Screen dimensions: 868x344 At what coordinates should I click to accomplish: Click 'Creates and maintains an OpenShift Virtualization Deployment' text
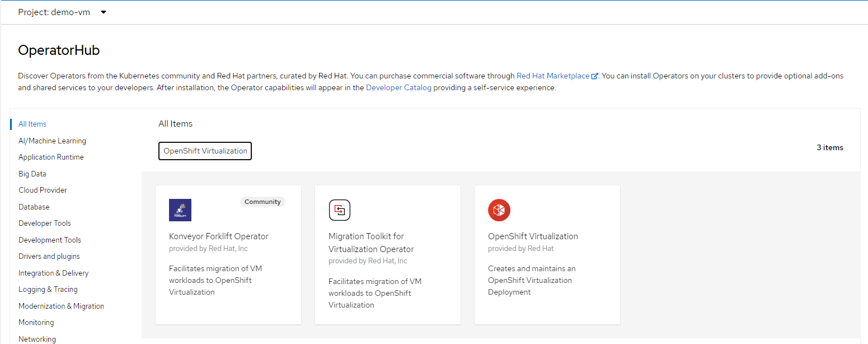(532, 281)
